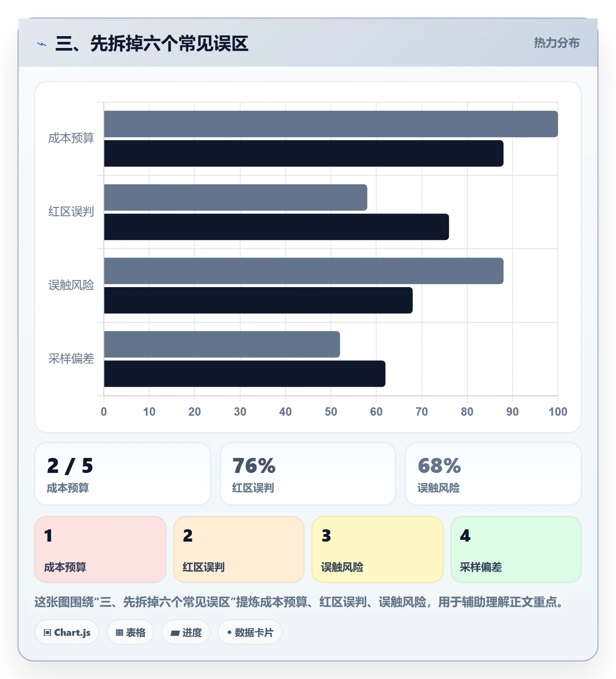Click the 成本预算 y-axis label

tap(71, 138)
